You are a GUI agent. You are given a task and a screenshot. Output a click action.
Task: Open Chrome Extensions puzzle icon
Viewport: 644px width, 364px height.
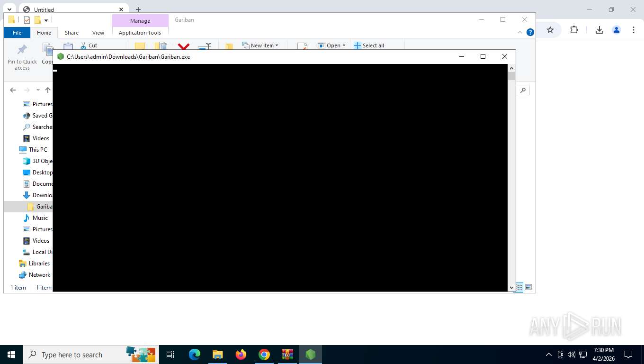tap(574, 30)
